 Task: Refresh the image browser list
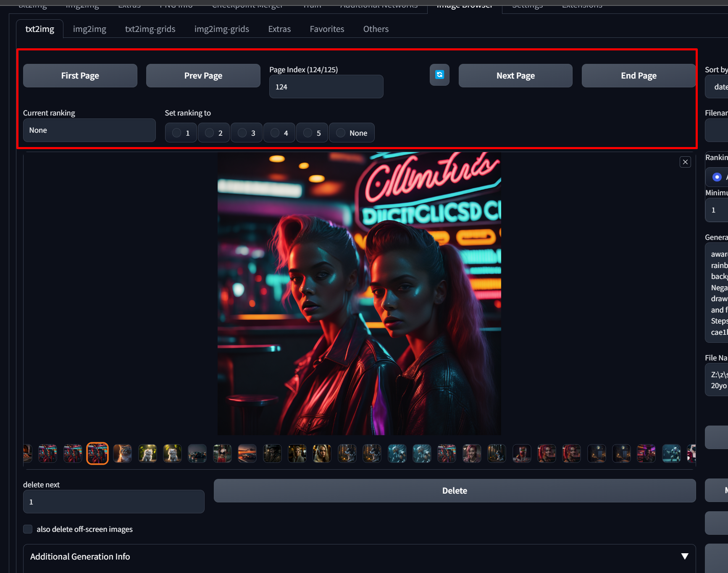click(x=439, y=75)
